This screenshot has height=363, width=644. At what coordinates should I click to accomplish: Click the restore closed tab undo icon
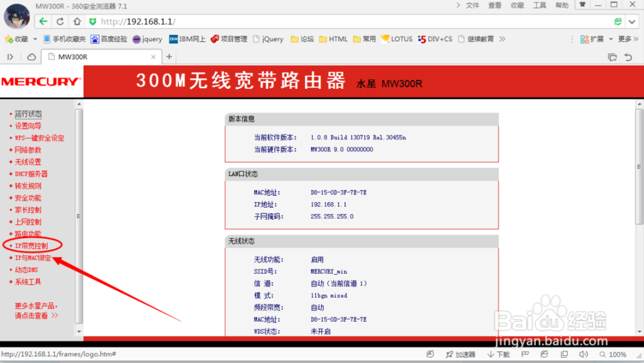pyautogui.click(x=629, y=57)
